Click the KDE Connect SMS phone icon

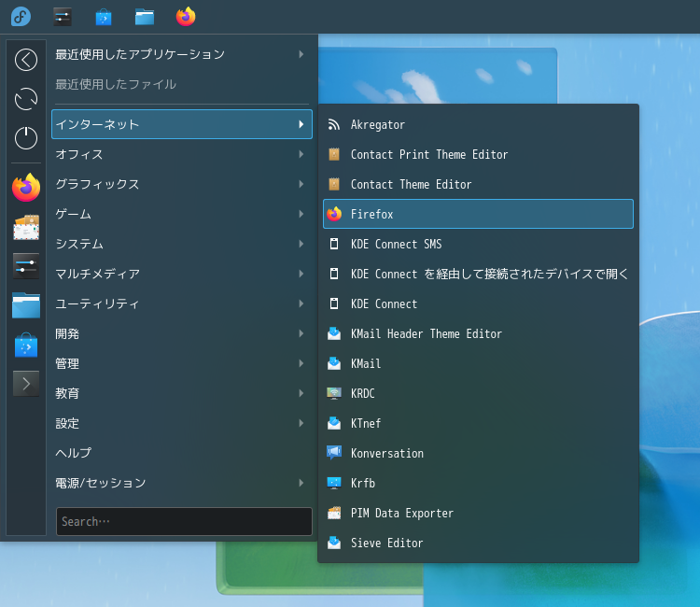point(334,244)
